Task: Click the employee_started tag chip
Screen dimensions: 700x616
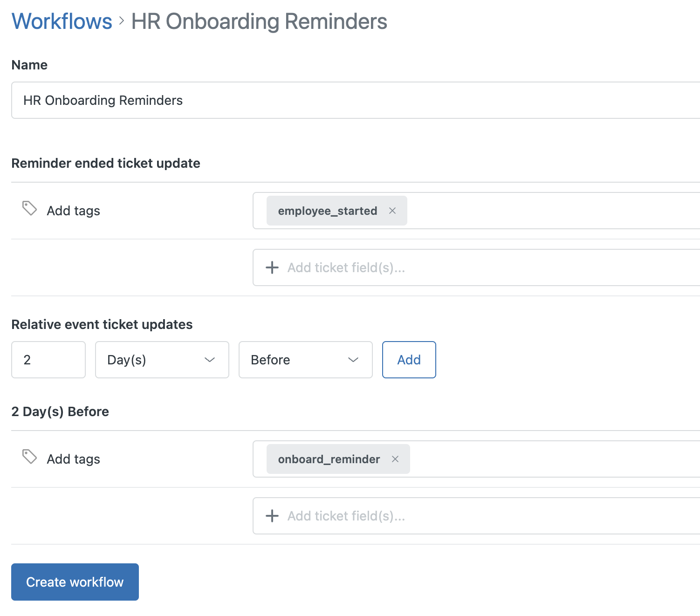Action: 337,211
